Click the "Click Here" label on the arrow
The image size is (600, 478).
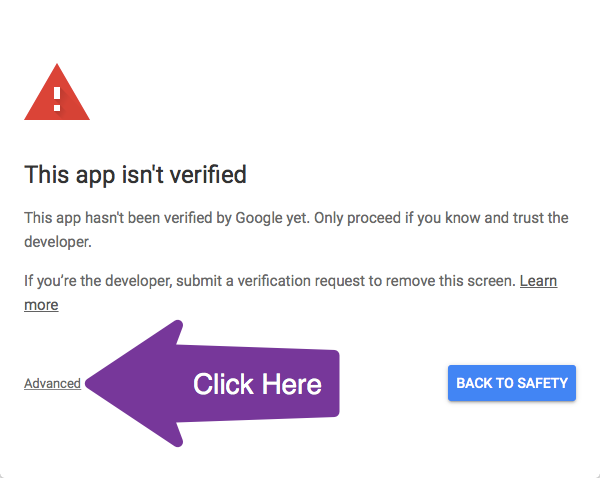point(257,384)
